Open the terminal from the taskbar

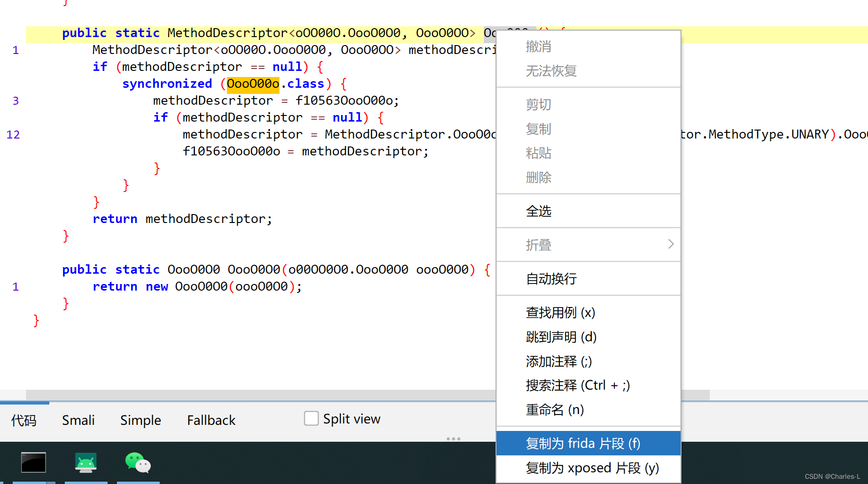coord(33,463)
